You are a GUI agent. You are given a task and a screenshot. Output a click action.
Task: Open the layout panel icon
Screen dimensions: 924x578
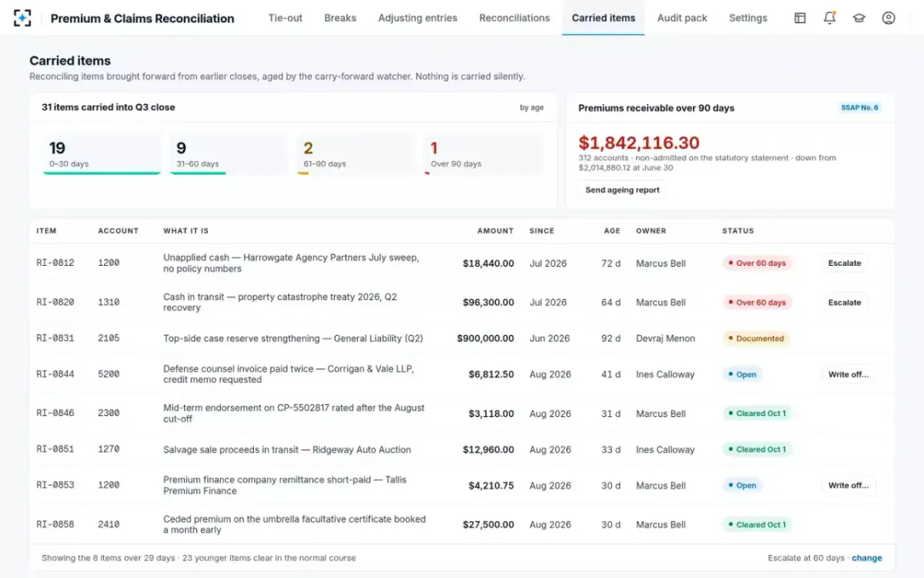pyautogui.click(x=800, y=18)
